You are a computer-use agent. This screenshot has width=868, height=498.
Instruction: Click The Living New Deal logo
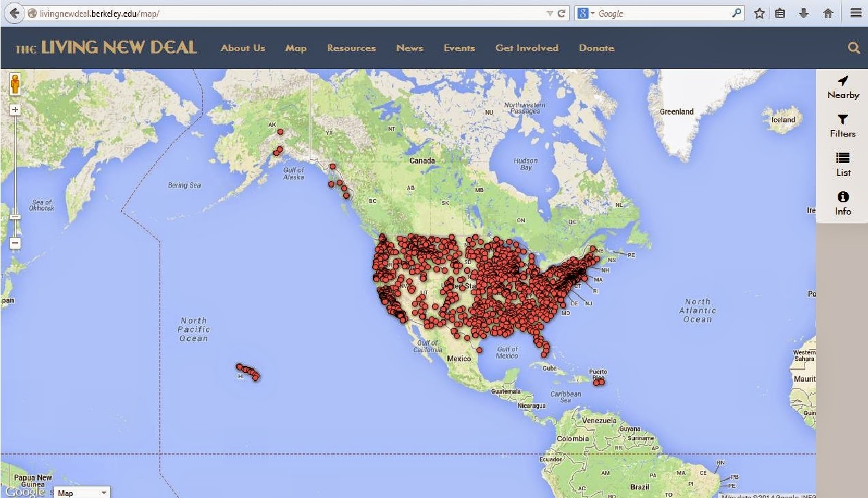(106, 48)
